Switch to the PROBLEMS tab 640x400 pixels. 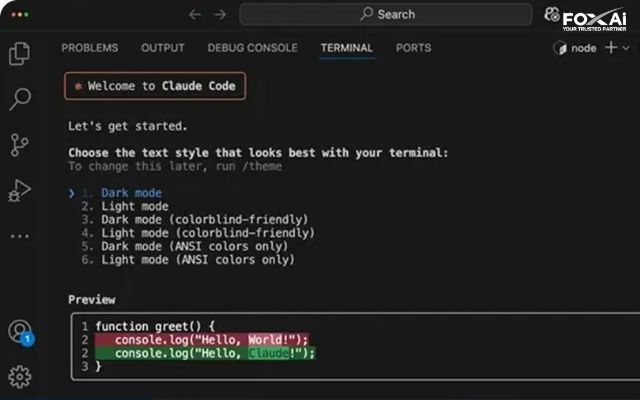coord(90,48)
